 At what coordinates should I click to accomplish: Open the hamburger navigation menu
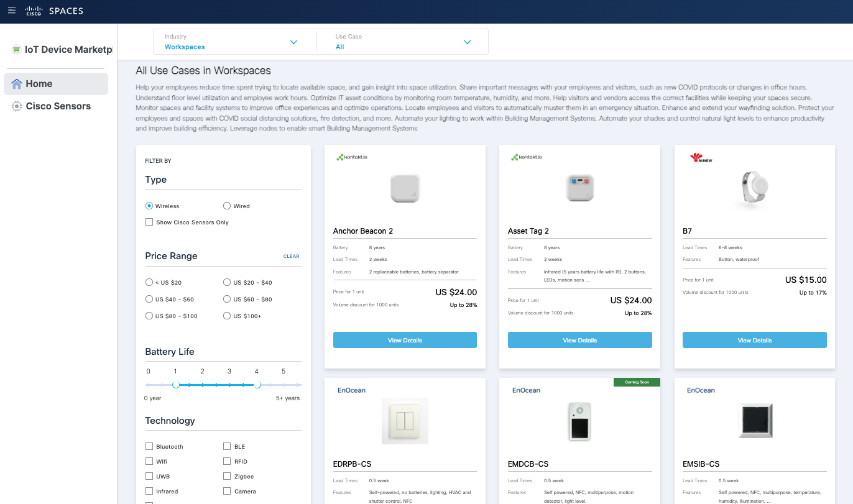point(11,11)
